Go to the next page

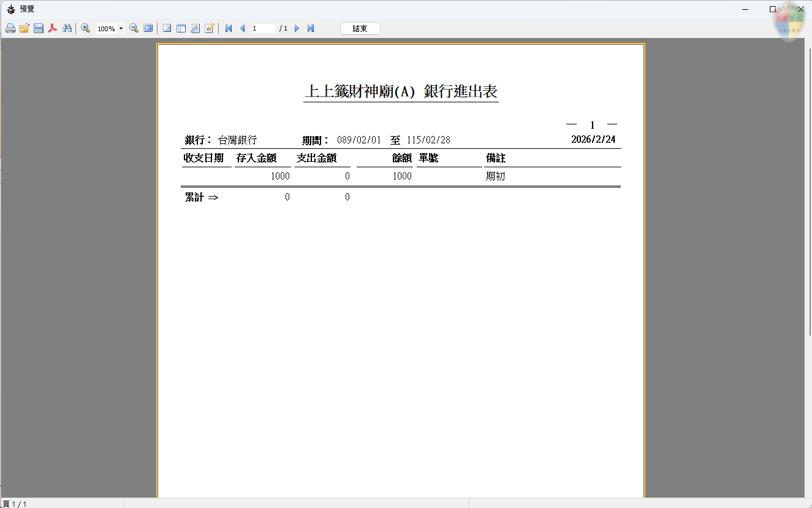point(297,28)
